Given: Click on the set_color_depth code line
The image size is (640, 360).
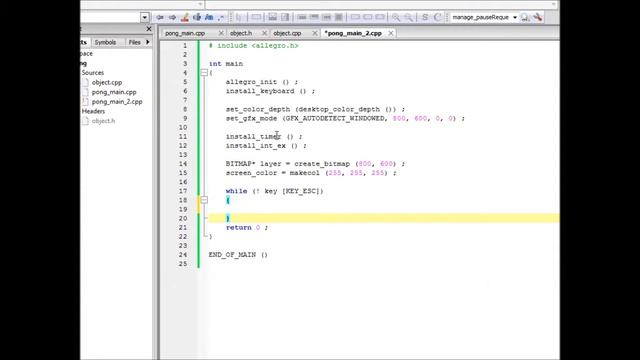Looking at the screenshot, I should pos(315,109).
